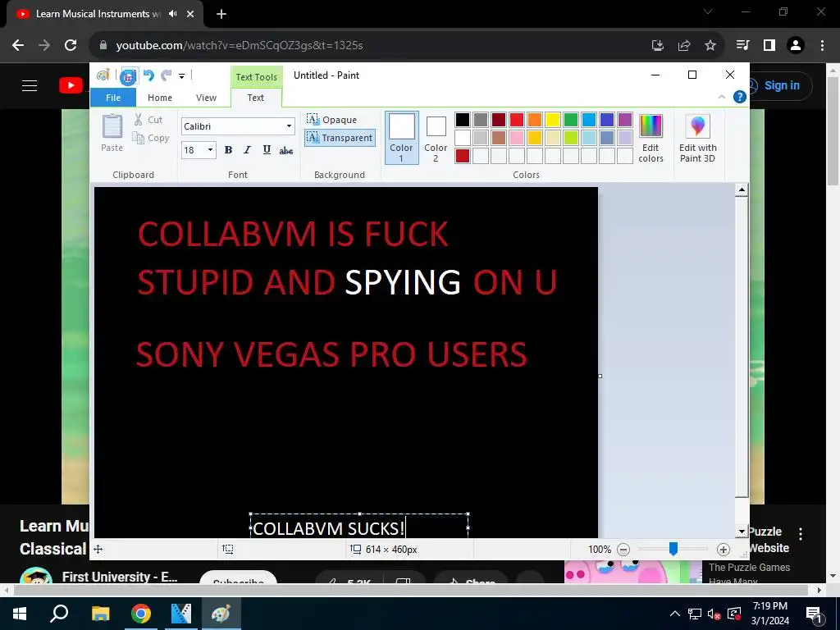This screenshot has width=840, height=630.
Task: Toggle Bold text formatting
Action: click(228, 150)
